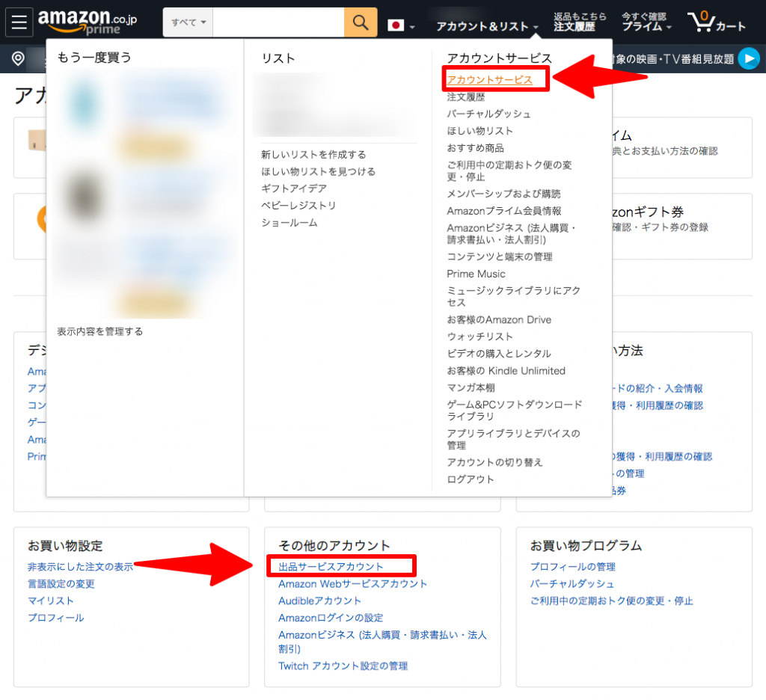Open アプリライブラリとデバイスの管理
This screenshot has height=700, width=766.
coord(513,439)
